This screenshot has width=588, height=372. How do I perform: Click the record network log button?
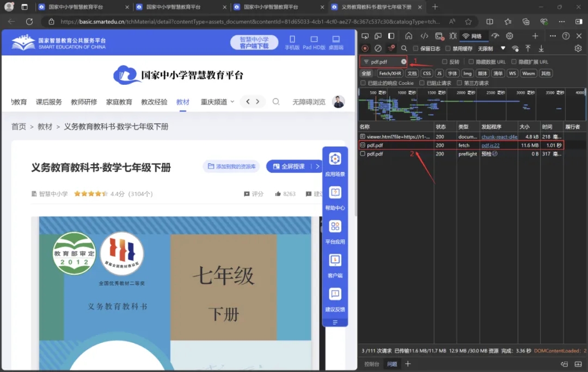pyautogui.click(x=365, y=48)
